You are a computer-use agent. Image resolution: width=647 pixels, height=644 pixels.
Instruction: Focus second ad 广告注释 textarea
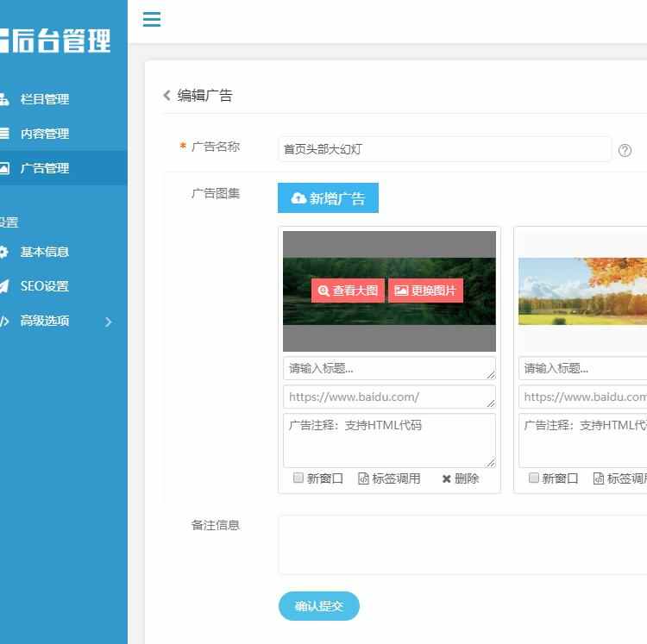click(x=582, y=441)
